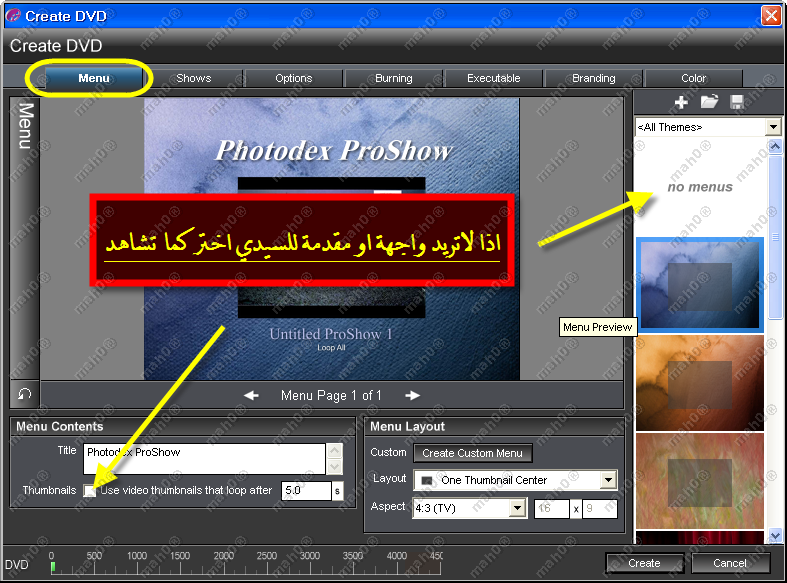Image resolution: width=787 pixels, height=583 pixels.
Task: Go to previous menu page arrow
Action: (252, 395)
